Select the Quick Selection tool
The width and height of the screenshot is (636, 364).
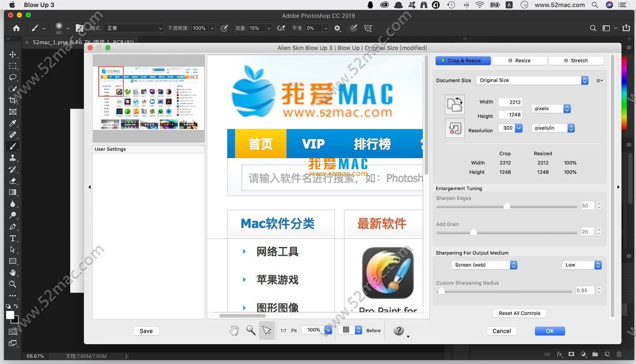[x=13, y=89]
